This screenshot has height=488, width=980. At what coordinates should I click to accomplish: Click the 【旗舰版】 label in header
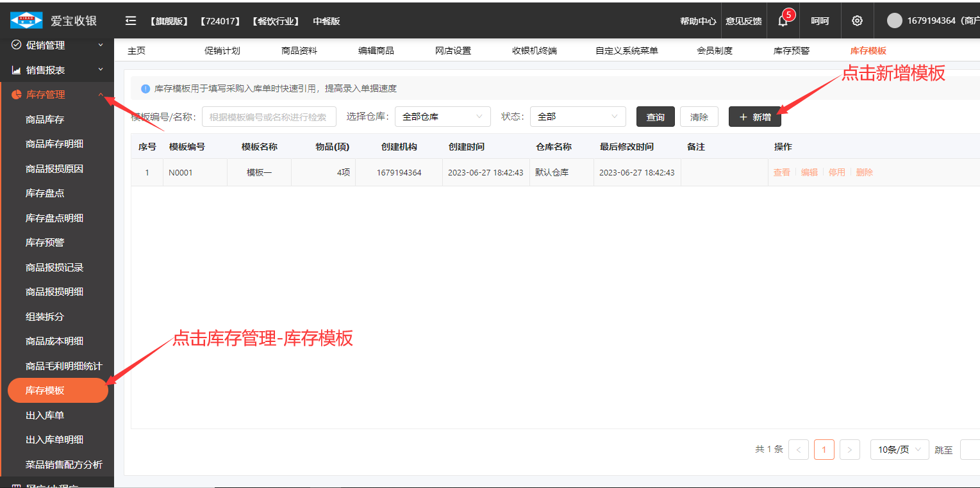click(169, 21)
